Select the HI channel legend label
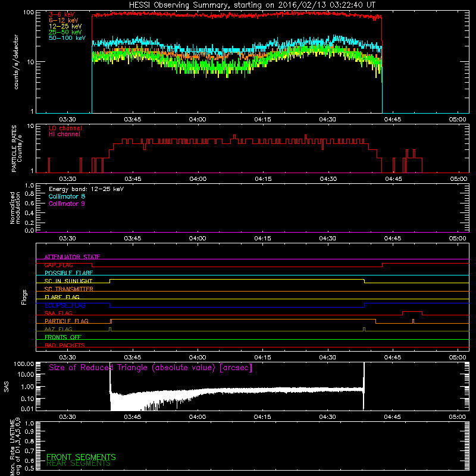 64,134
